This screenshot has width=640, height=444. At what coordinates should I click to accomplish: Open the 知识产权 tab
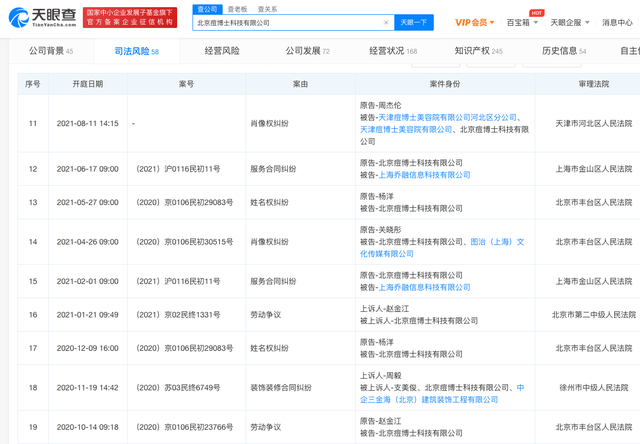(x=478, y=51)
